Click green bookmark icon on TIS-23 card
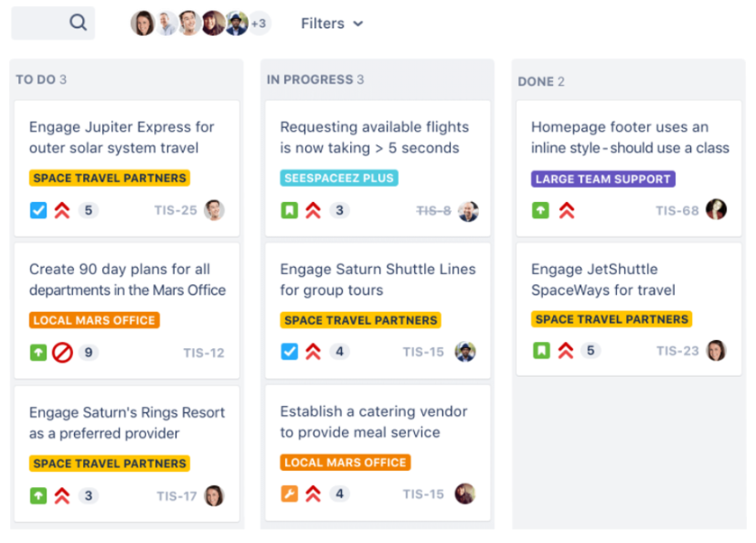 541,351
